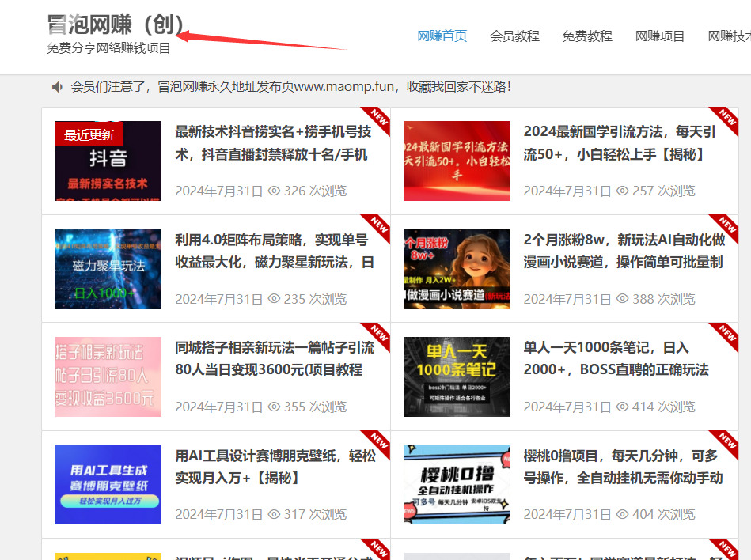Viewport: 751px width, 560px height.
Task: Go to the 网赚项目 navigation item
Action: [660, 36]
